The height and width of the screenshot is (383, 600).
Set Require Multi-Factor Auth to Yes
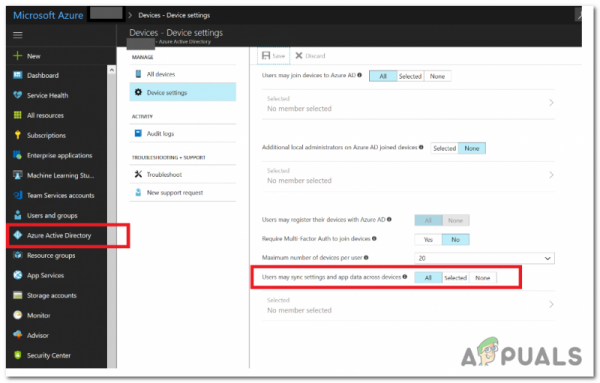pyautogui.click(x=428, y=240)
